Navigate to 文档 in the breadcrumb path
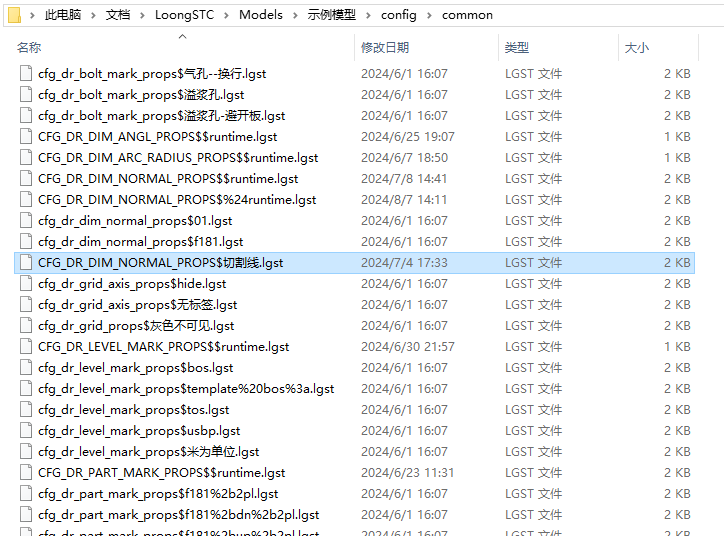 (x=118, y=15)
